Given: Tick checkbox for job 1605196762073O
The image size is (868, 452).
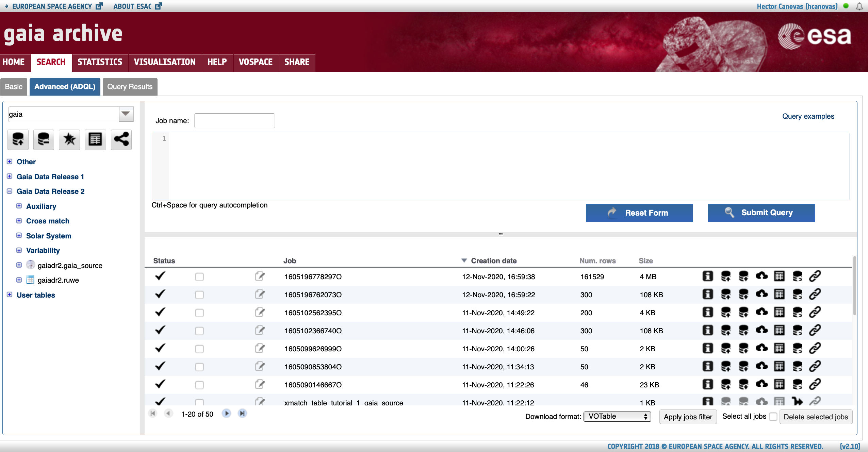Looking at the screenshot, I should [x=199, y=295].
